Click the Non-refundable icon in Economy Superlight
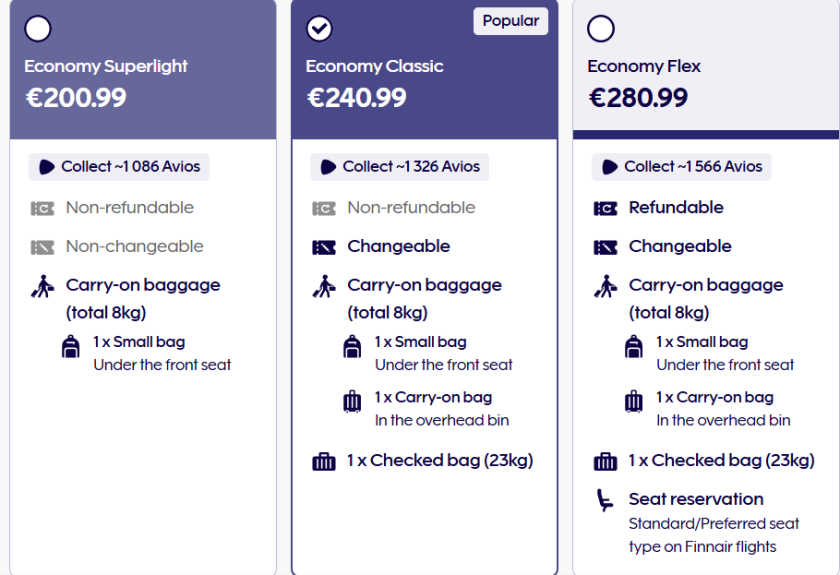This screenshot has height=575, width=840. 42,208
